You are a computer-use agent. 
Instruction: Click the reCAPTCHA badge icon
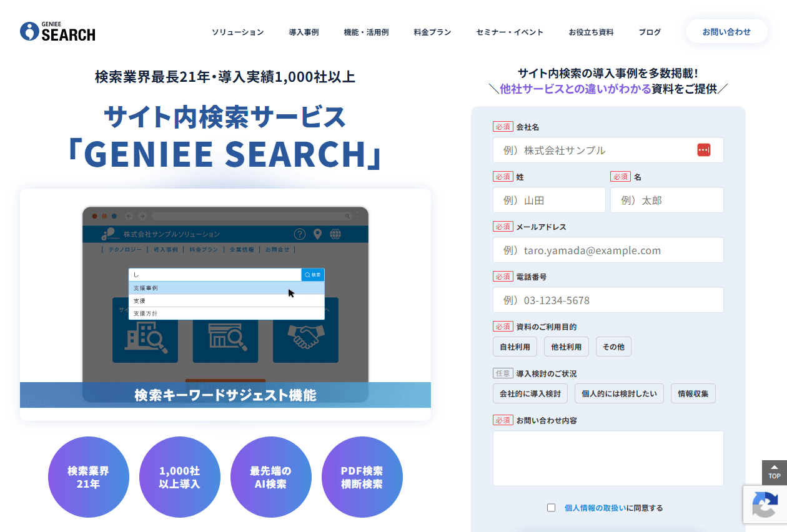point(765,505)
